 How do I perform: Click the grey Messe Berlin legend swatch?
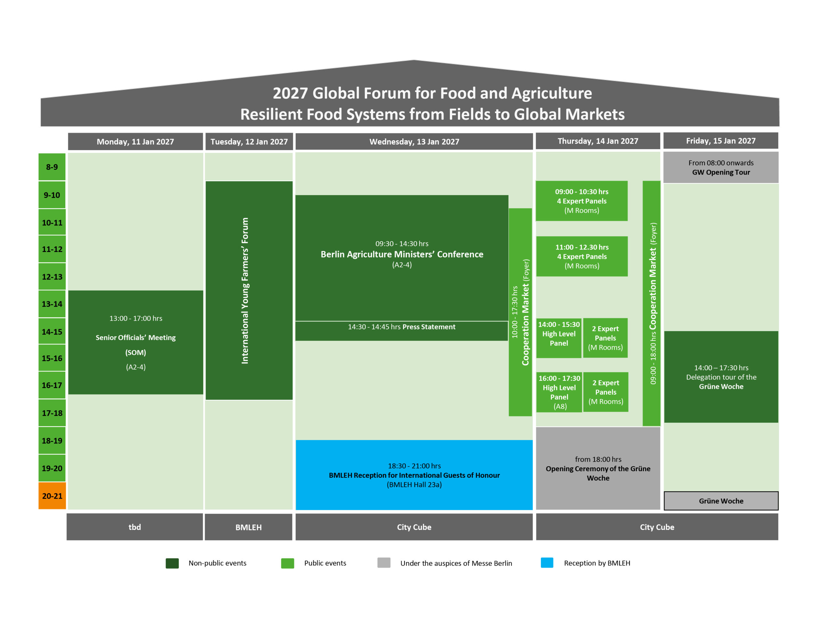click(384, 563)
